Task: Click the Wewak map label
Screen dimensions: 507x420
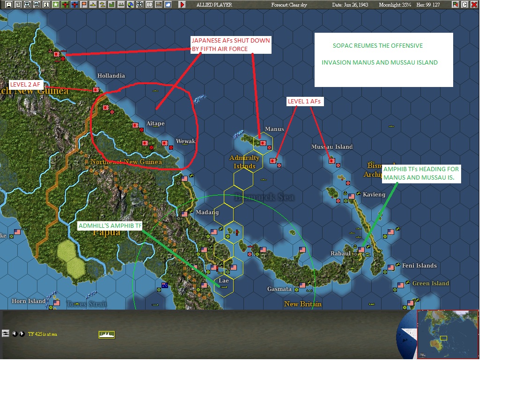Action: (185, 141)
